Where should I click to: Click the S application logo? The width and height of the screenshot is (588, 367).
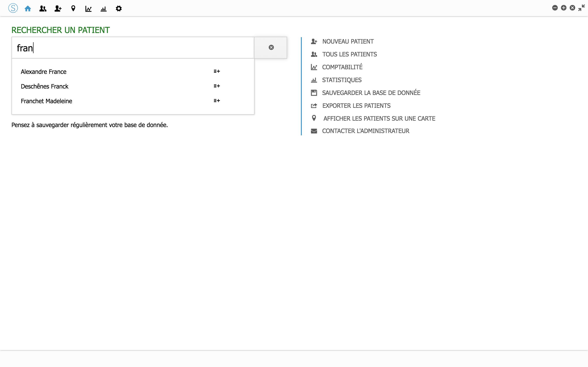pyautogui.click(x=13, y=8)
